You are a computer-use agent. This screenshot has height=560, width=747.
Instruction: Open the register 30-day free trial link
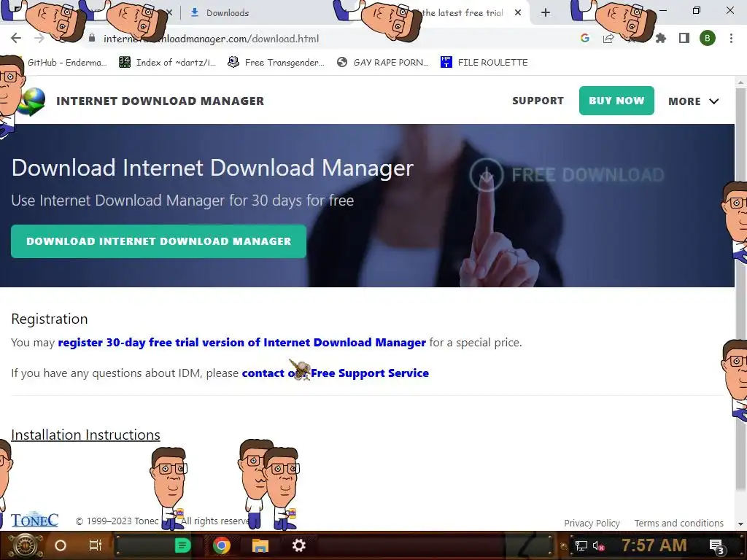tap(242, 343)
